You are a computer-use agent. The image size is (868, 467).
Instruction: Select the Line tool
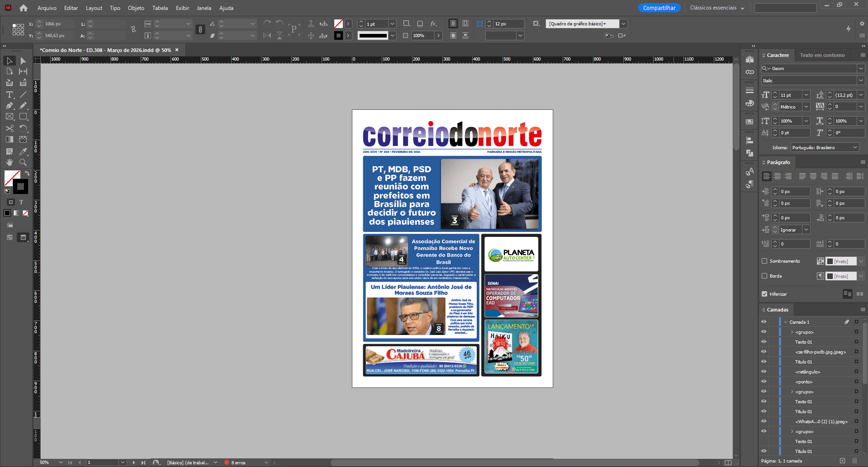tap(23, 94)
